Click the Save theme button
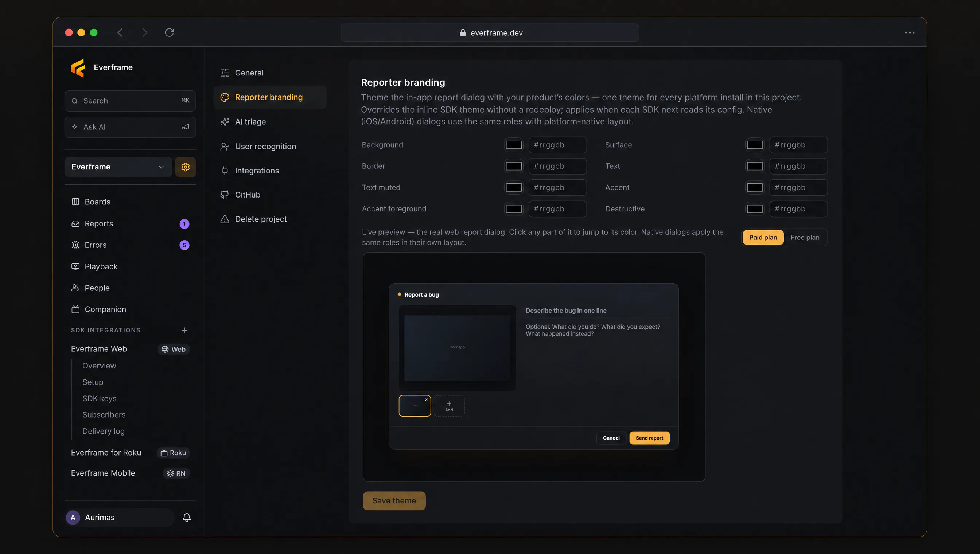Viewport: 980px width, 554px height. point(394,501)
